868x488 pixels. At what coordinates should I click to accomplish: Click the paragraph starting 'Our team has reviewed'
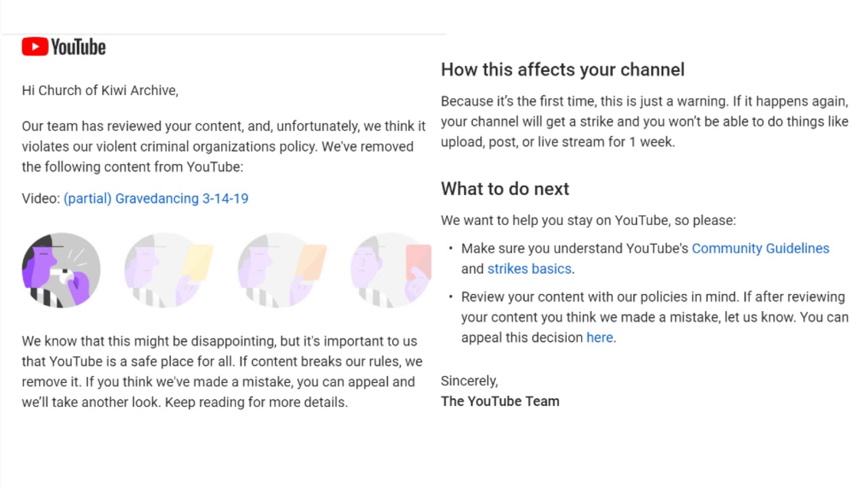pos(224,146)
